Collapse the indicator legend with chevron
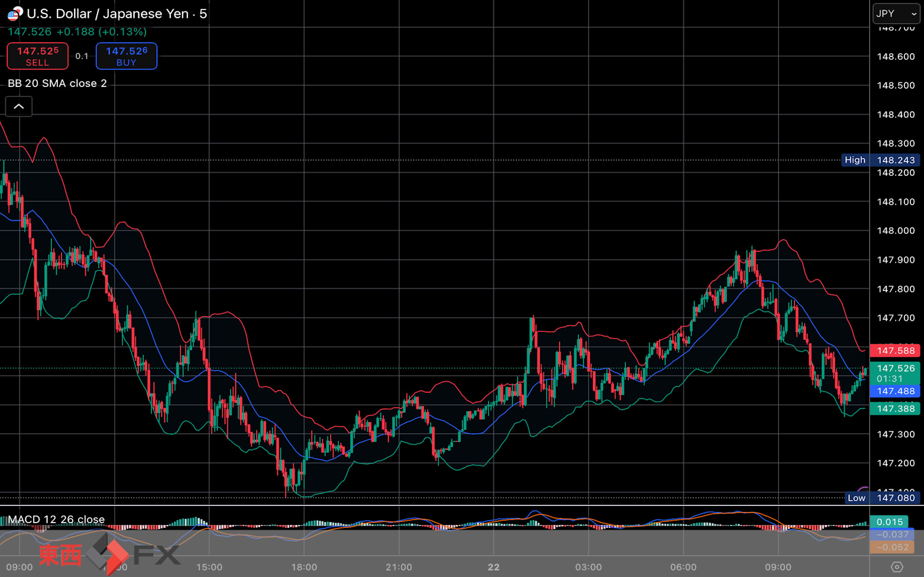 (19, 107)
